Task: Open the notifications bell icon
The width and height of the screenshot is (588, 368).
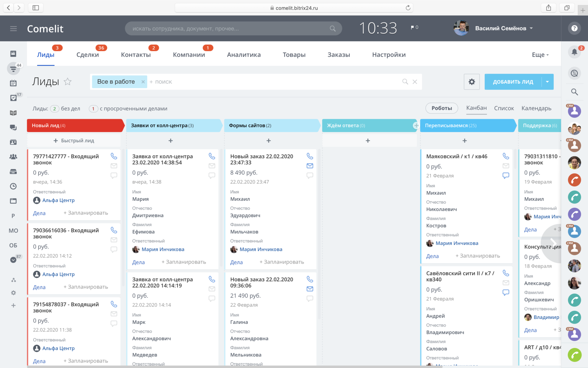Action: (574, 52)
